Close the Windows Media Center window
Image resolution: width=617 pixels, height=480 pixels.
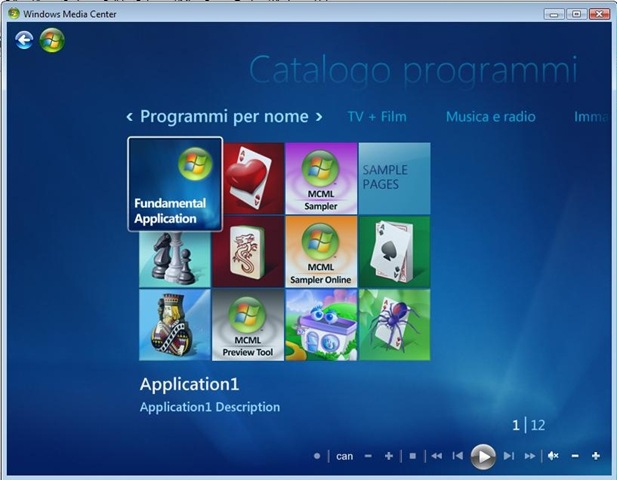pos(599,14)
